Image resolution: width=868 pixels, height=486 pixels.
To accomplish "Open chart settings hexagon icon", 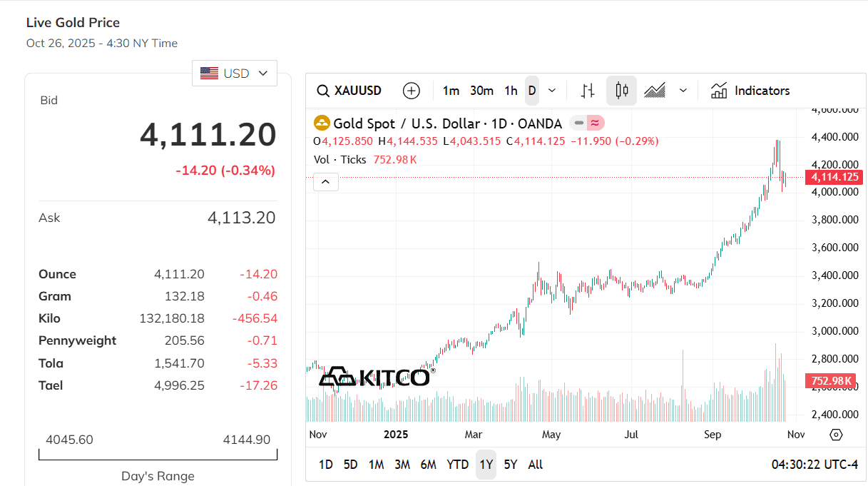I will click(x=836, y=435).
